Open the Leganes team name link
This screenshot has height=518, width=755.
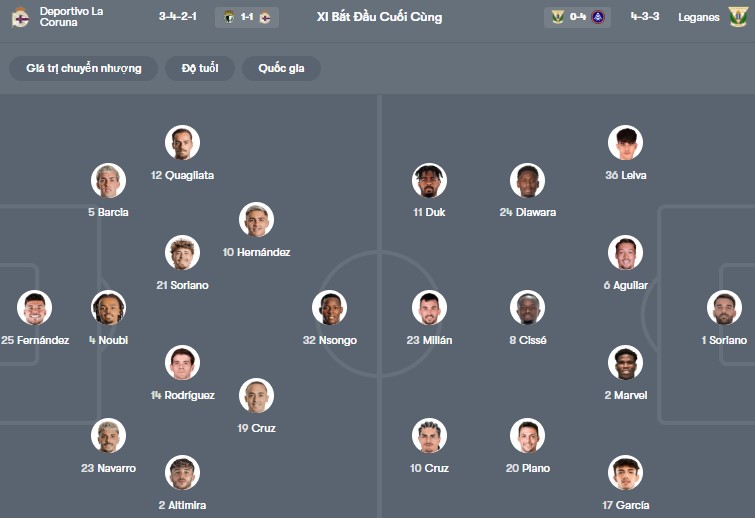pyautogui.click(x=698, y=17)
